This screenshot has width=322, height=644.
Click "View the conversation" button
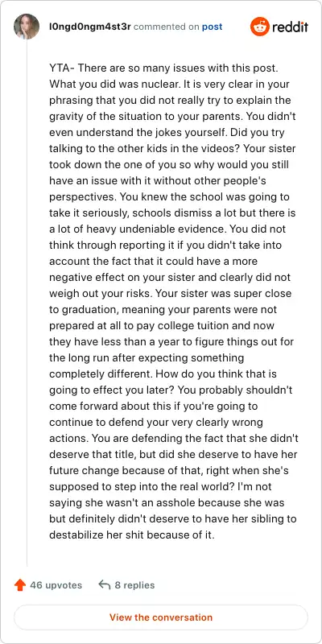tap(161, 617)
